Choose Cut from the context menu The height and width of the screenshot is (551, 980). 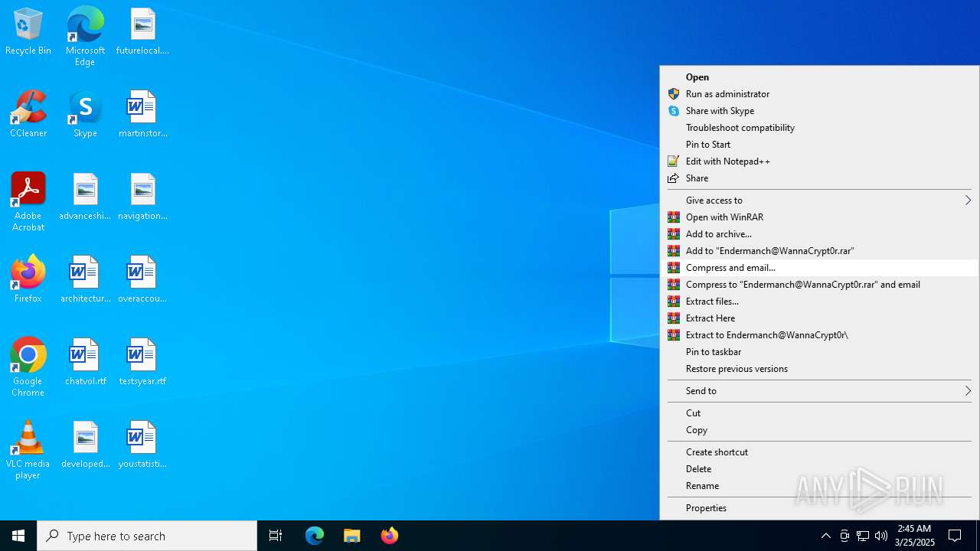(x=819, y=413)
